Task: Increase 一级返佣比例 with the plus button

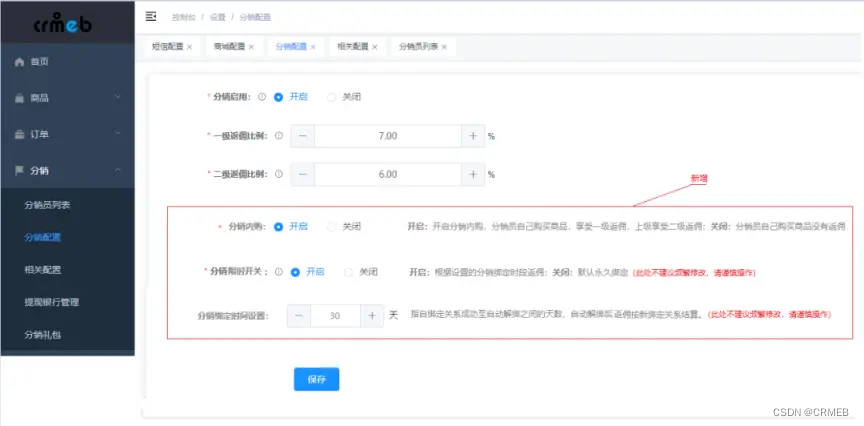Action: (473, 136)
